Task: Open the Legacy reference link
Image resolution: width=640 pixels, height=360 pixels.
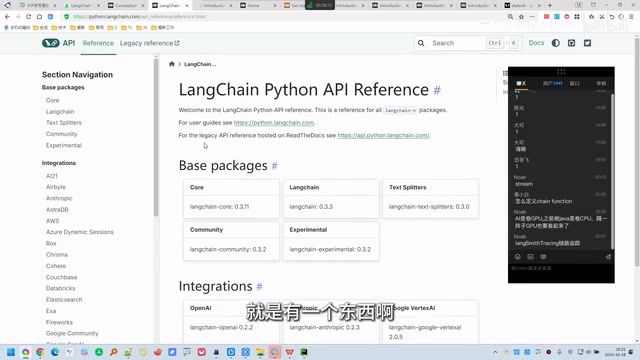Action: click(149, 43)
